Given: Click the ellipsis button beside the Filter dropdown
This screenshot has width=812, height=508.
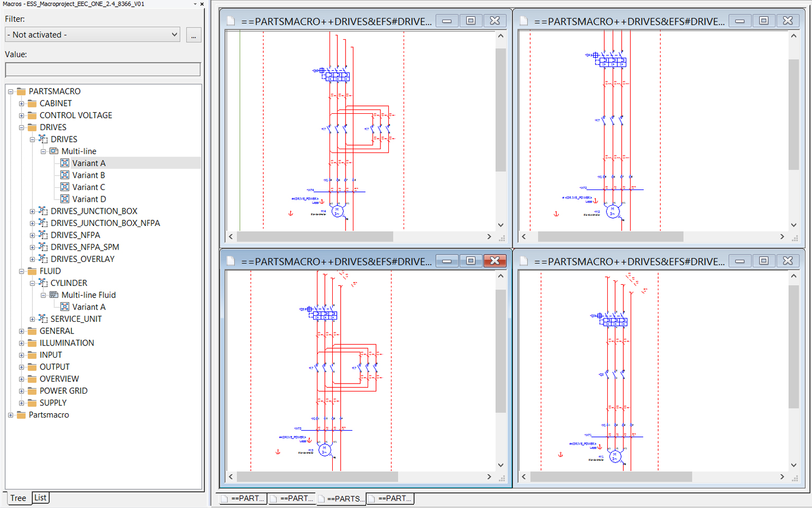Looking at the screenshot, I should (194, 34).
